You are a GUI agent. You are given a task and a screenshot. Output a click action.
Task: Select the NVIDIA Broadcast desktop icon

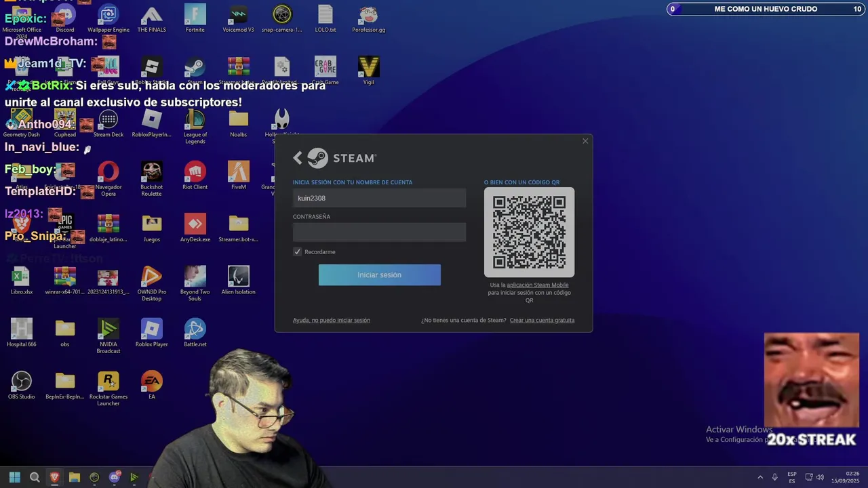pyautogui.click(x=108, y=335)
